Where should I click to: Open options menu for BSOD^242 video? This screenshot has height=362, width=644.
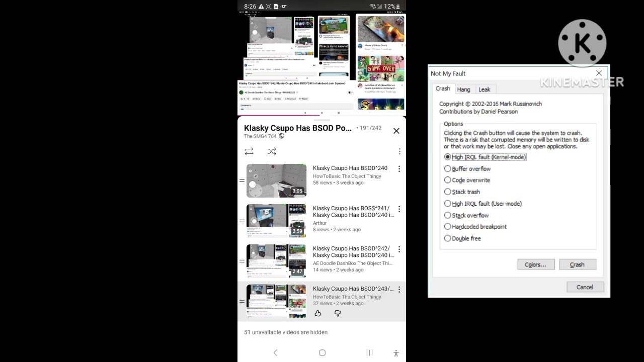click(x=399, y=249)
